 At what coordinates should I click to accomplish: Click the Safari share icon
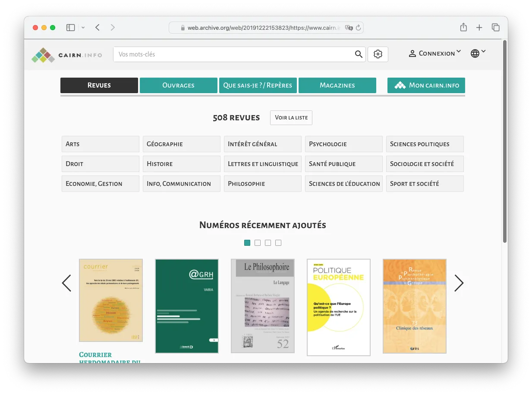[x=463, y=28]
